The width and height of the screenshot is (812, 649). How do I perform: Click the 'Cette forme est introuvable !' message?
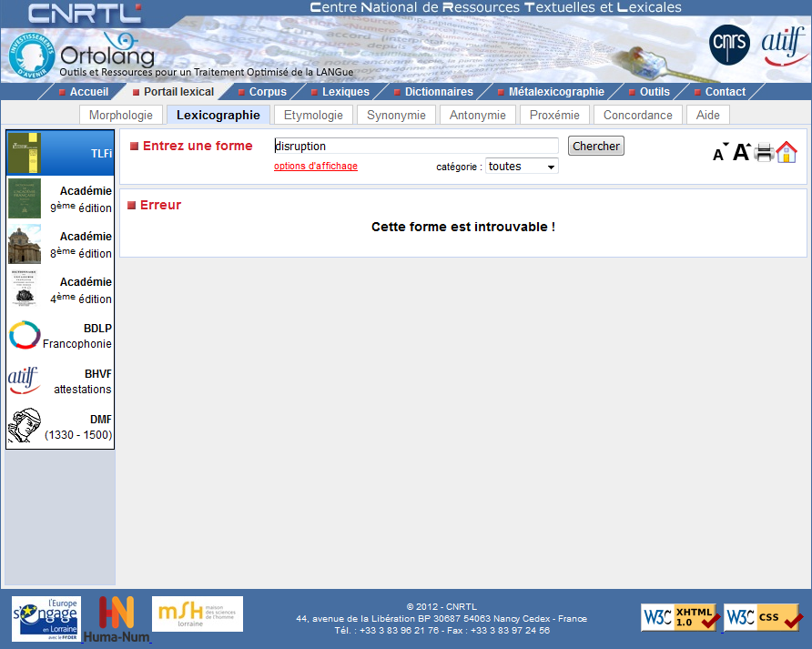(x=463, y=227)
